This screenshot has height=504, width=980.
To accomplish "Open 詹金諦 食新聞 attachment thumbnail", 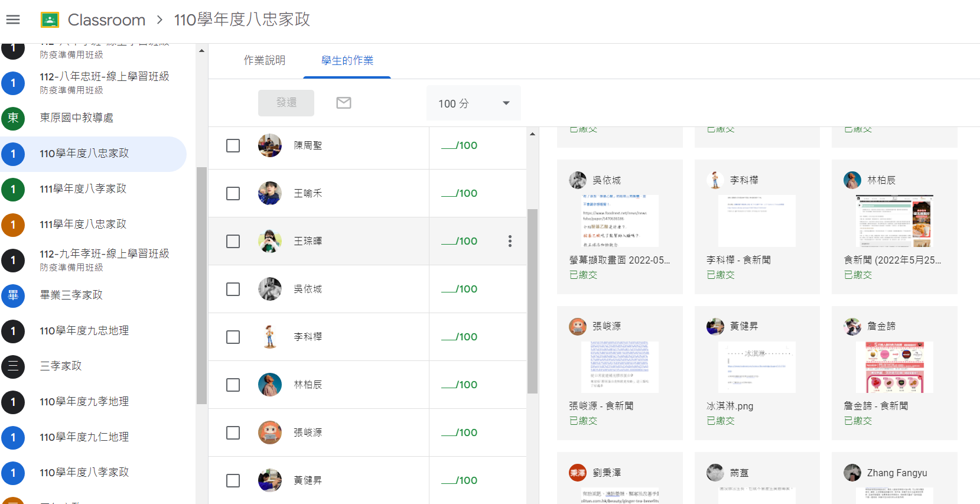I will [894, 367].
